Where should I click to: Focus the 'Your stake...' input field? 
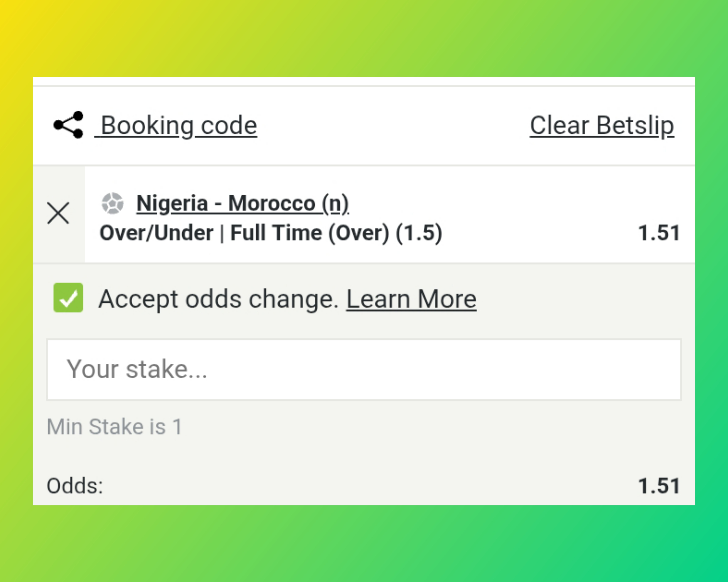[x=364, y=370]
